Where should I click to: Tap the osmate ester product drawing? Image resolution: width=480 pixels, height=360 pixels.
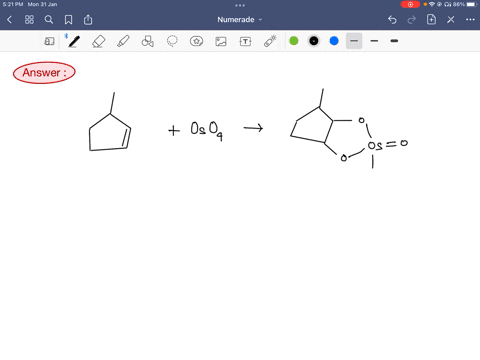[x=349, y=129]
